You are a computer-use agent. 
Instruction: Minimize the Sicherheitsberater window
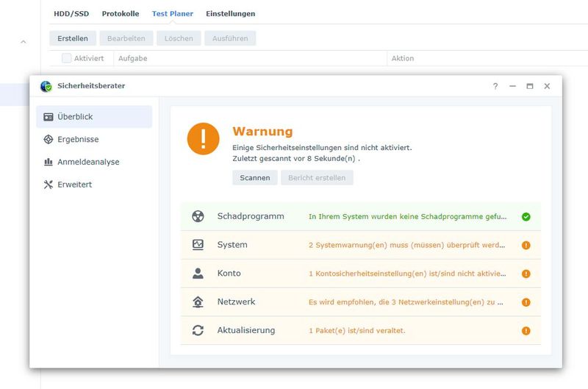[x=512, y=86]
